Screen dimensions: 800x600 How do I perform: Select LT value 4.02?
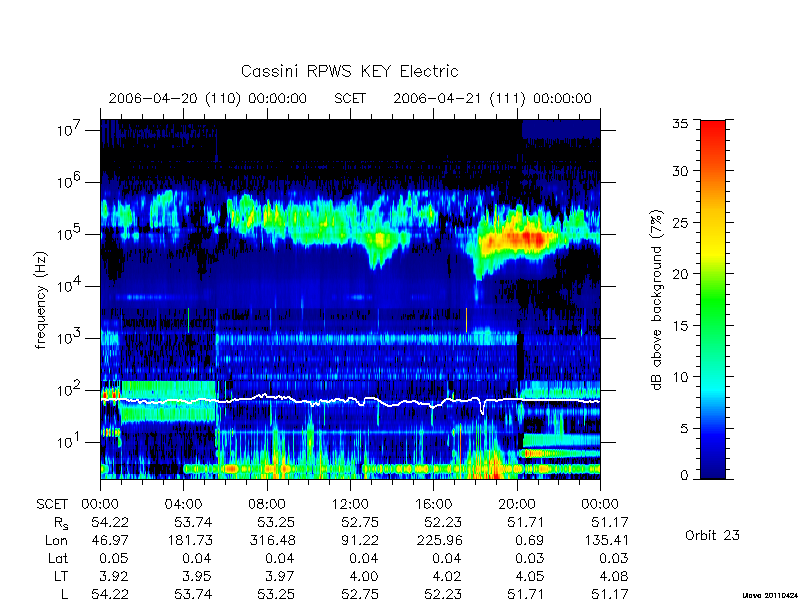pos(447,576)
